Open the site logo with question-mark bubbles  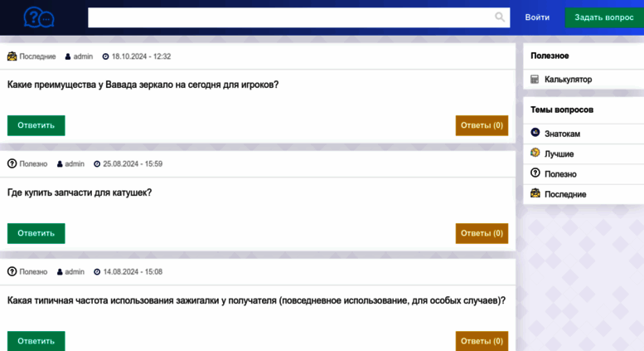(x=39, y=17)
